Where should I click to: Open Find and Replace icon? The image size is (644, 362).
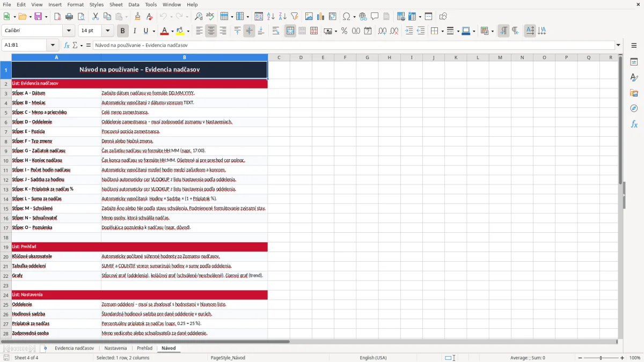click(x=199, y=17)
